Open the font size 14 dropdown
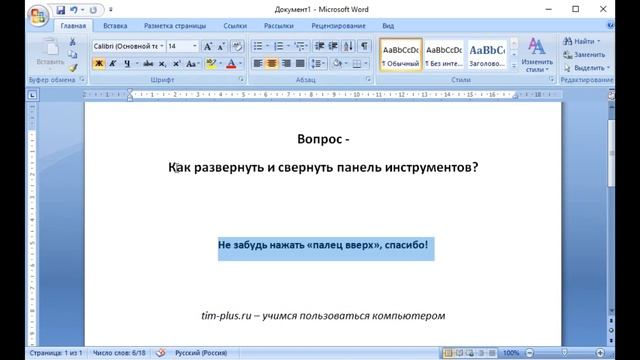 [195, 46]
